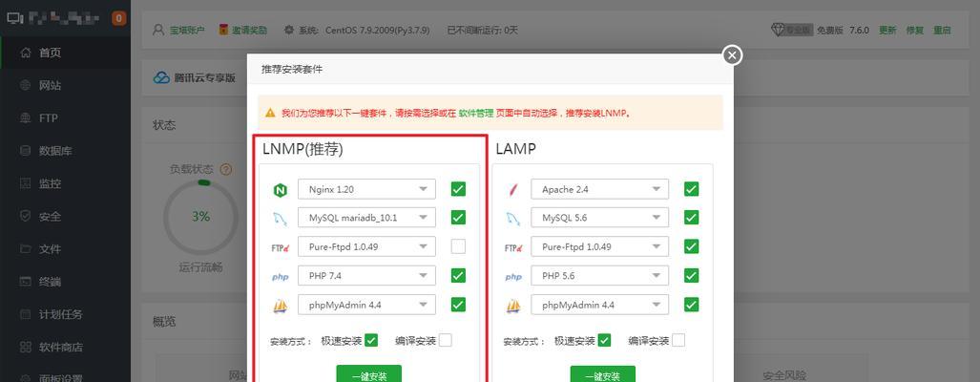Click the help icon beside 负载状态
This screenshot has width=980, height=382.
coord(226,169)
